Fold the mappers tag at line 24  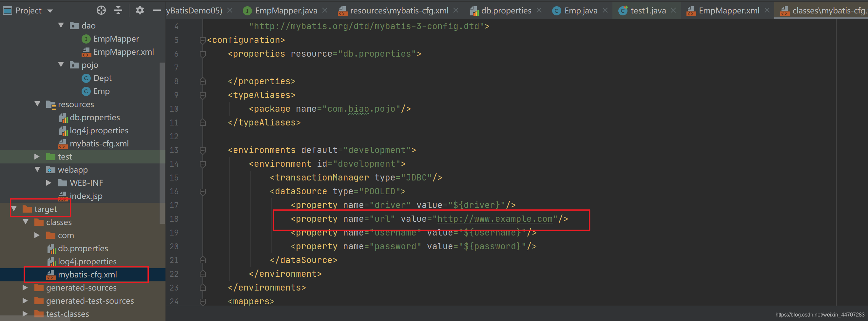tap(203, 301)
